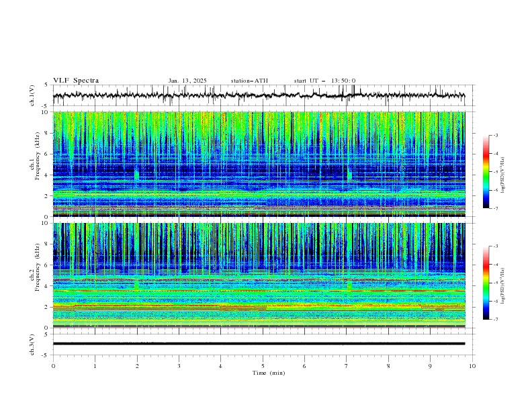Select the "Jan. 13, 2025" date text
The image size is (532, 411).
(187, 81)
